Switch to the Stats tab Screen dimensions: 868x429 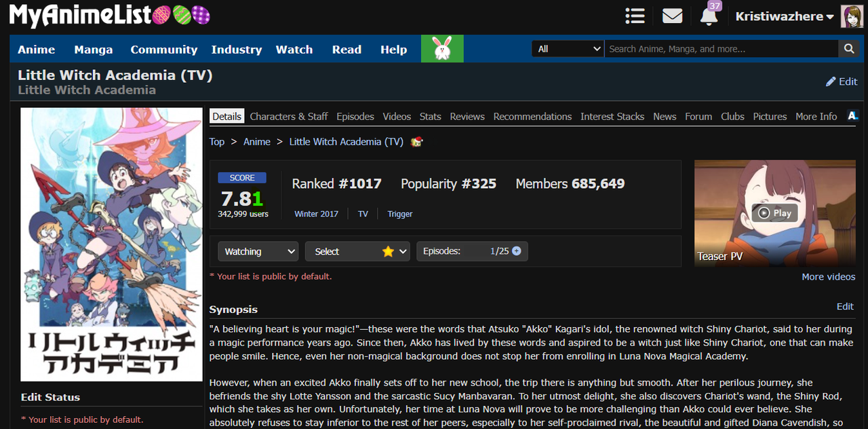pyautogui.click(x=431, y=116)
